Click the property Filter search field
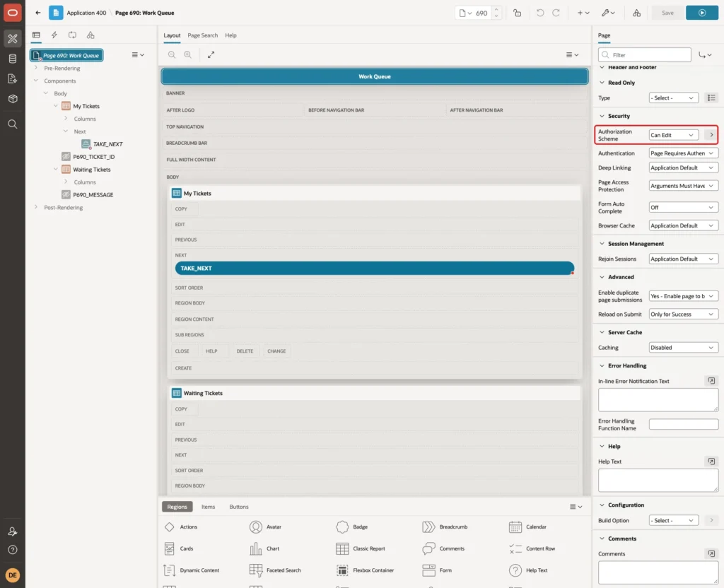This screenshot has width=724, height=588. pyautogui.click(x=645, y=55)
